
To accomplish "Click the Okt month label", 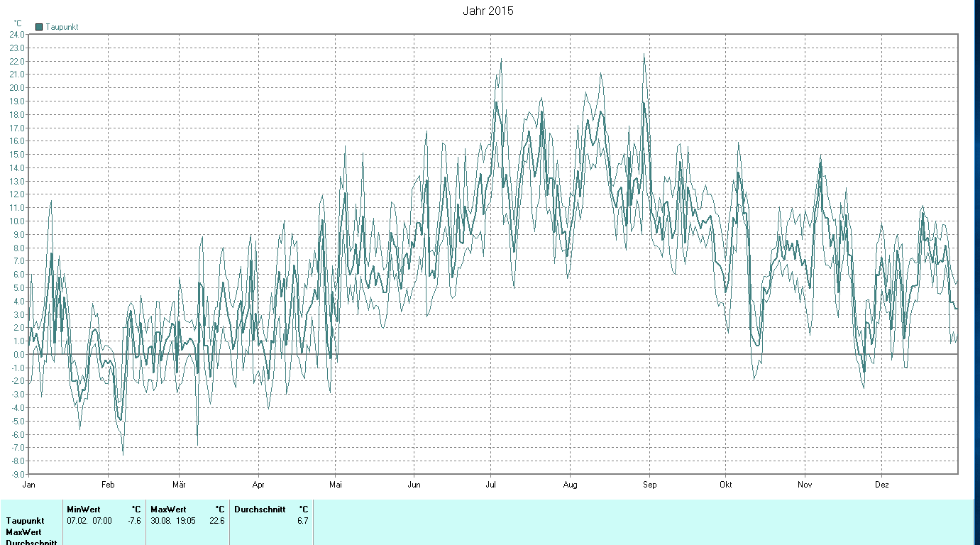I will (725, 485).
